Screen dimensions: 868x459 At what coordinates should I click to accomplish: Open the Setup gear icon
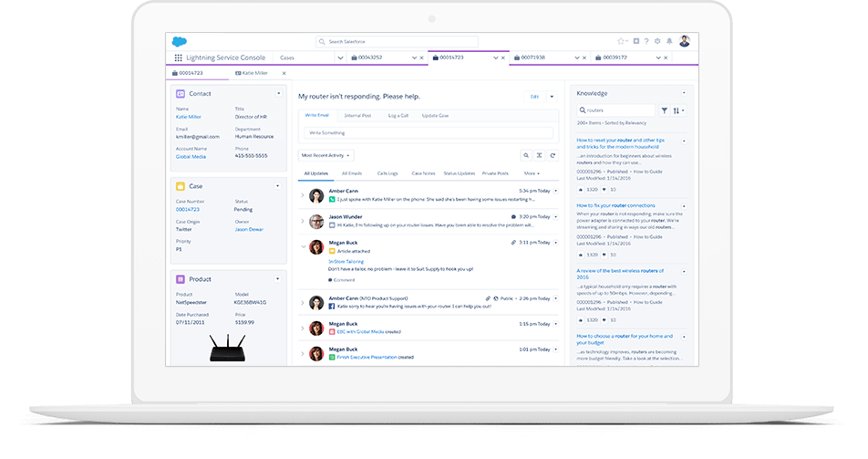(658, 41)
